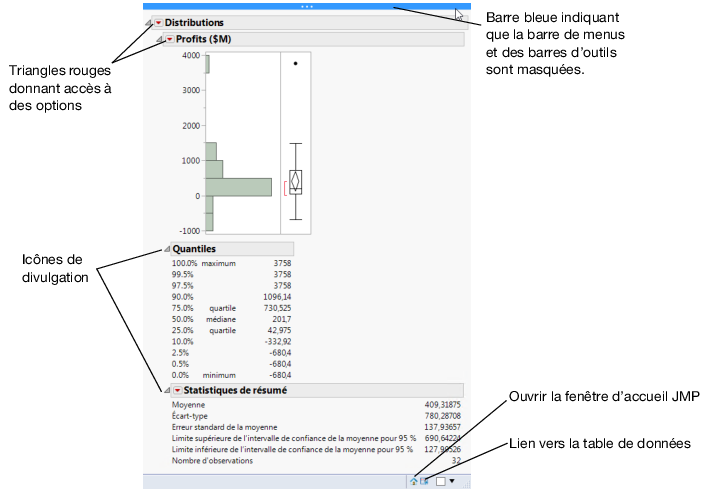Select the Statistiques de résumé title
This screenshot has width=718, height=494.
click(x=235, y=390)
